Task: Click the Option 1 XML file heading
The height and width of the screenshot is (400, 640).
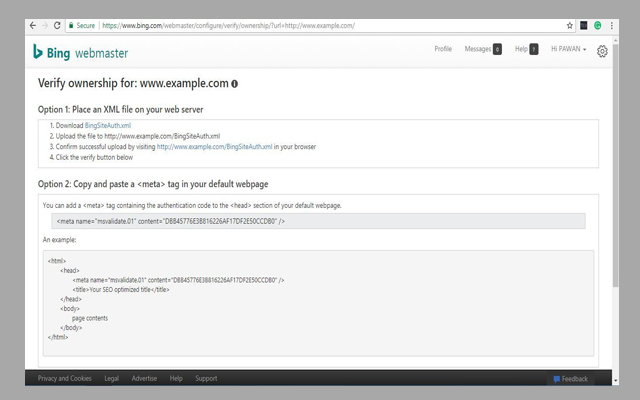Action: click(120, 109)
